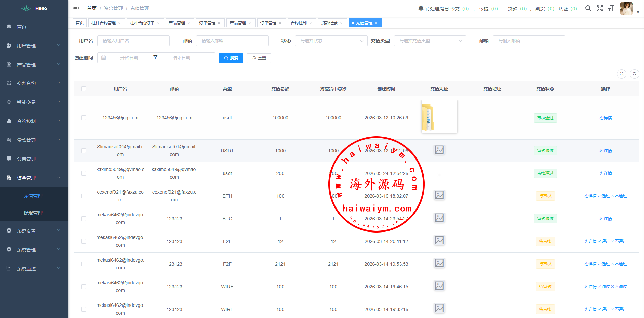Tick the checkbox for cexenof921 row
The height and width of the screenshot is (318, 644).
(x=84, y=196)
